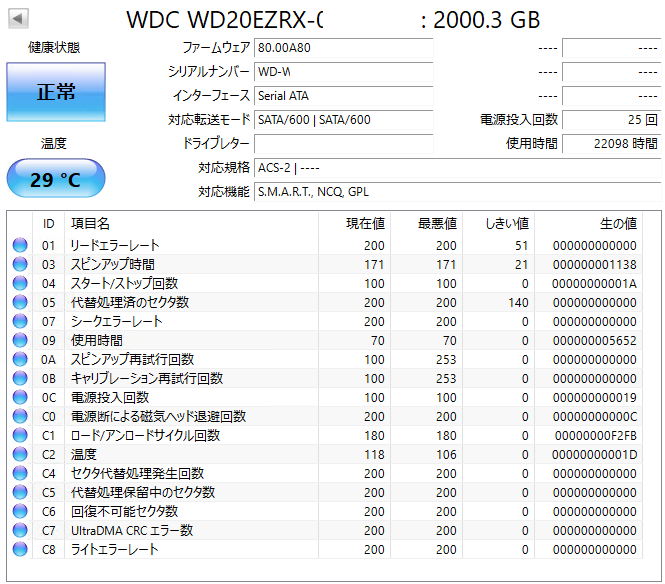Click the status orb for C1 ロード/アンロードサイクル回数
This screenshot has width=665, height=584.
pyautogui.click(x=20, y=435)
